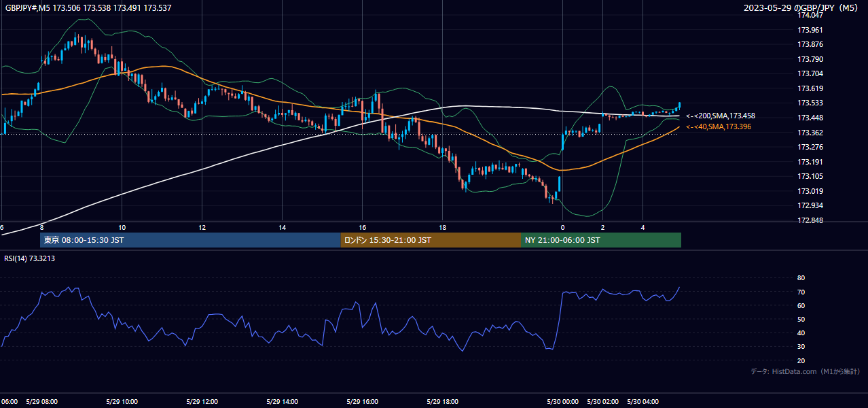Click hour marker 0 under the price chart
Image resolution: width=868 pixels, height=408 pixels.
point(562,227)
